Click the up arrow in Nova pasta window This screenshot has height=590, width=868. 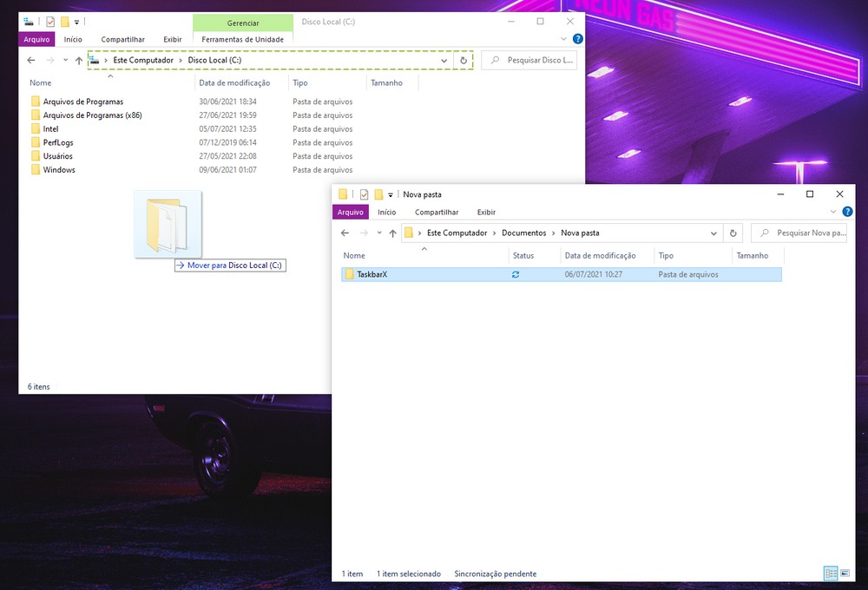tap(392, 233)
